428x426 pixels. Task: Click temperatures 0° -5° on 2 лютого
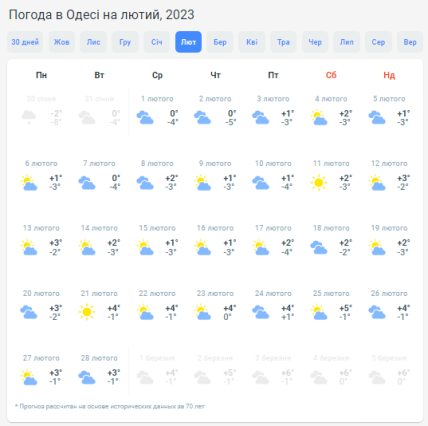(231, 118)
